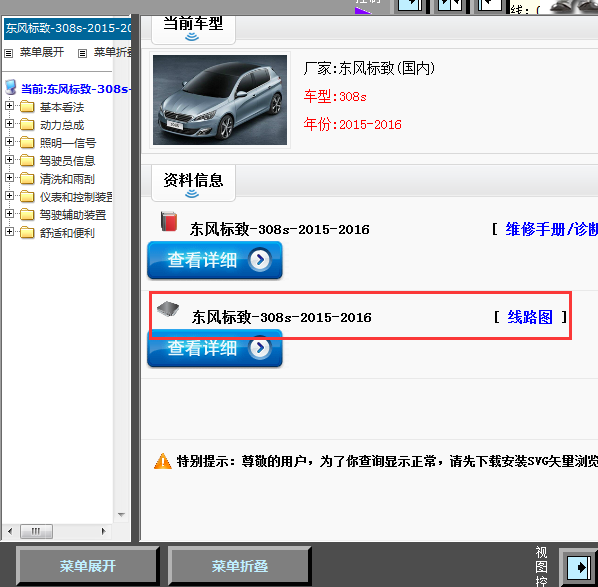Click the gray 菜单折叠 button in bottom bar

[x=240, y=566]
